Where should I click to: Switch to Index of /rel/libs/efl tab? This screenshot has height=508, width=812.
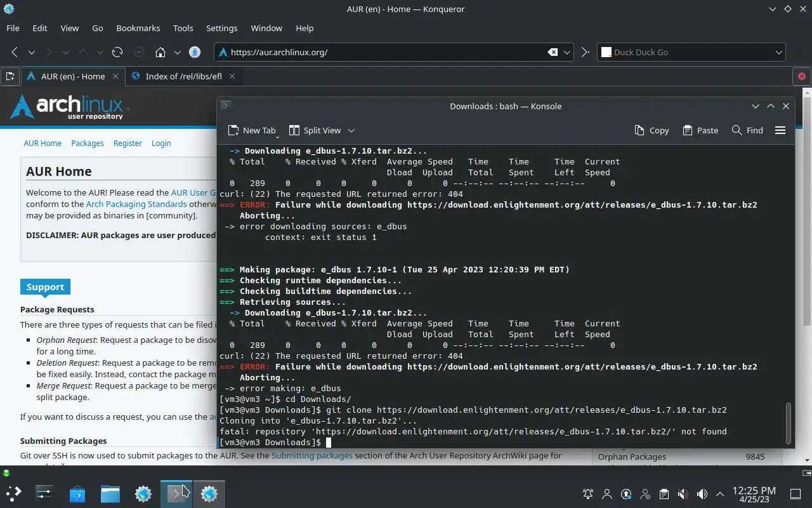[183, 76]
